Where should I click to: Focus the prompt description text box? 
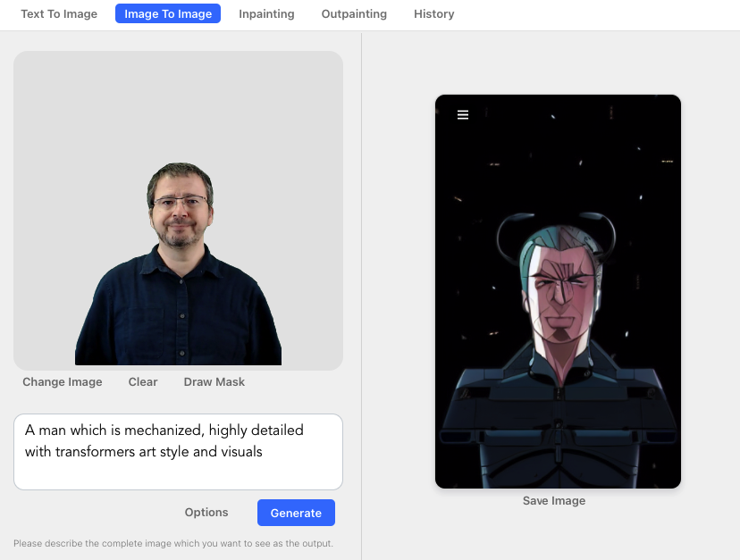pyautogui.click(x=178, y=451)
